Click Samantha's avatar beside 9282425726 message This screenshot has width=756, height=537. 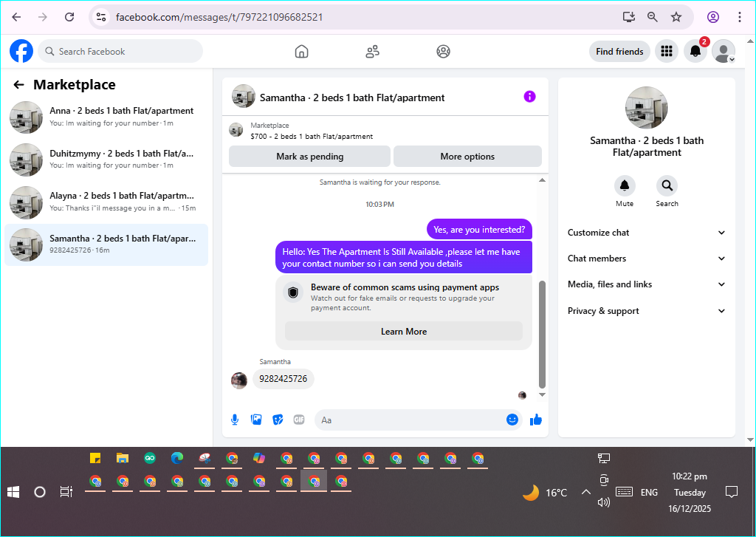click(x=238, y=380)
